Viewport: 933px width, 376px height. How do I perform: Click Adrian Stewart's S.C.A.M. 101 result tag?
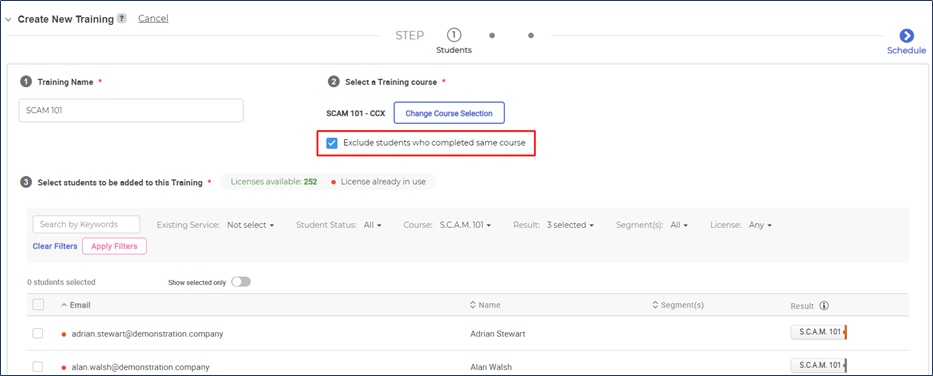[x=819, y=332]
